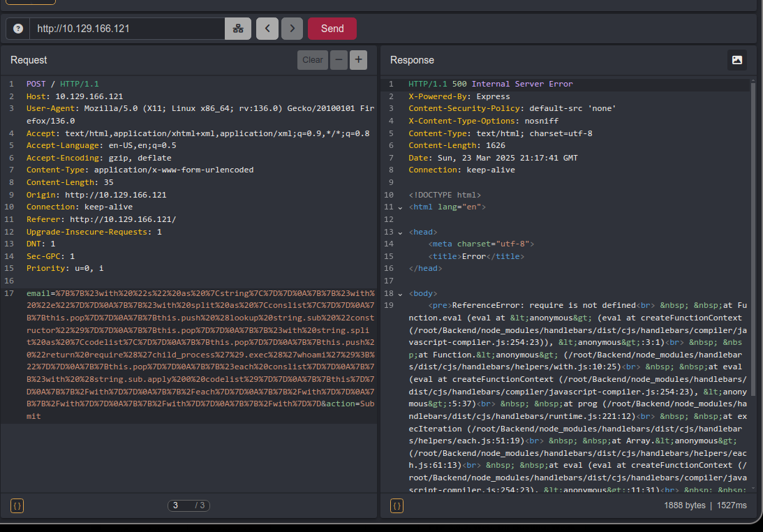Click the Priority header u=0, i
The image size is (763, 532).
click(x=65, y=268)
